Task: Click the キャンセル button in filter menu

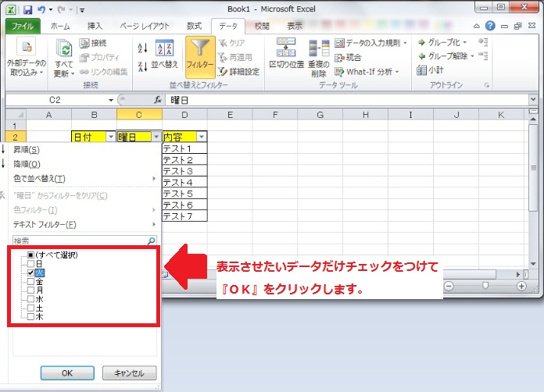Action: 130,373
